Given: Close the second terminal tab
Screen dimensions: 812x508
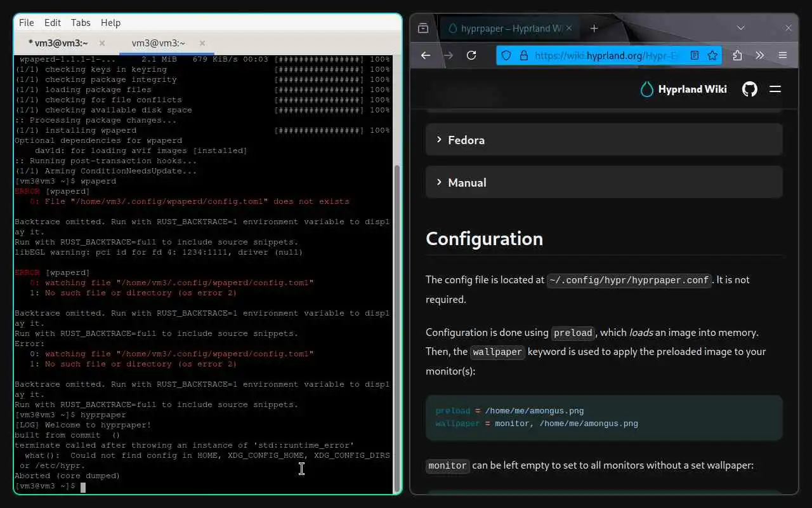Looking at the screenshot, I should tap(202, 43).
